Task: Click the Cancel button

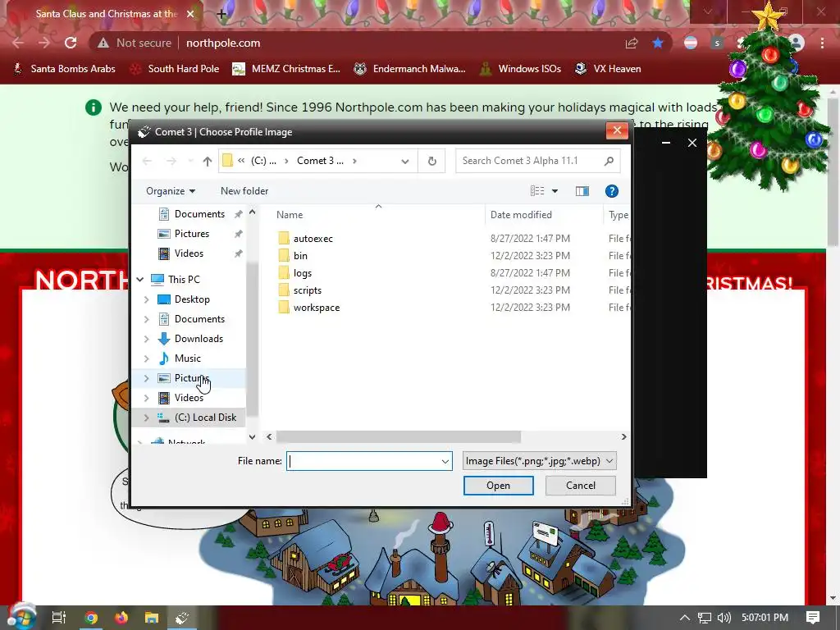Action: tap(581, 486)
